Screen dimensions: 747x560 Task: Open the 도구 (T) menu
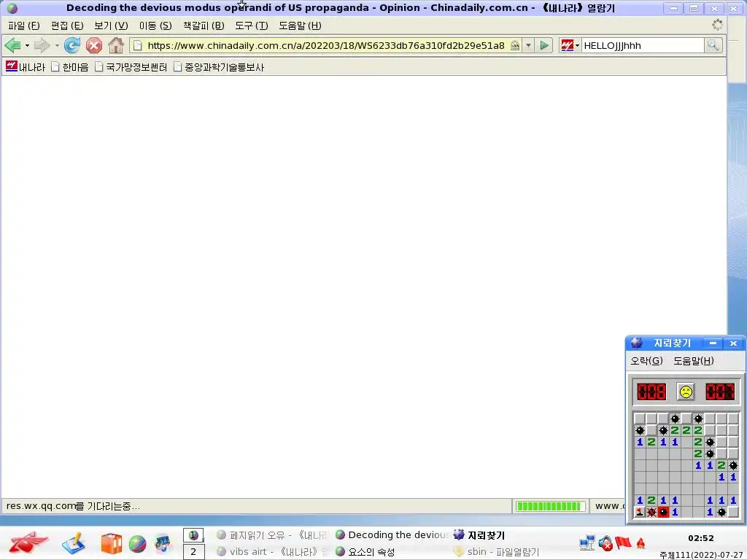coord(252,26)
